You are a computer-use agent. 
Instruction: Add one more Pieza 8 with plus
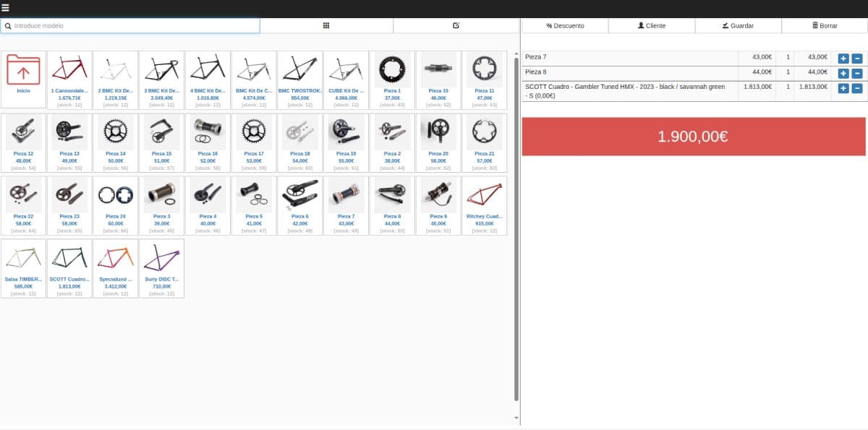[843, 73]
